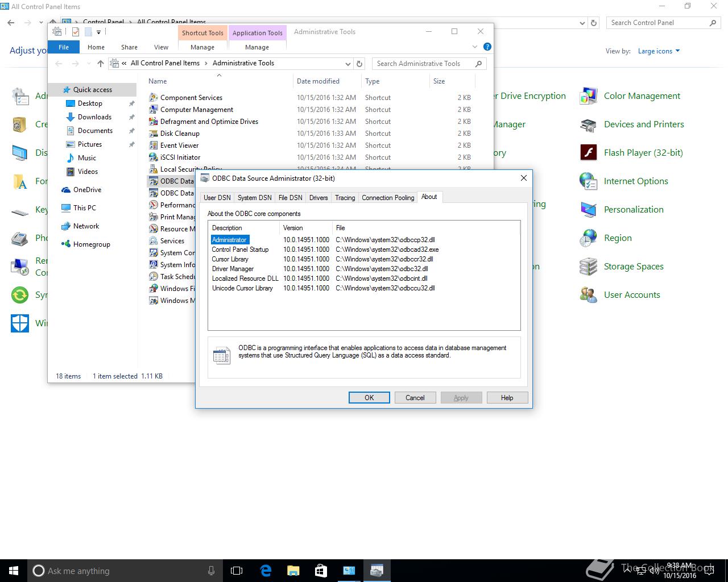Open the Home ribbon tab
The image size is (728, 582).
96,47
